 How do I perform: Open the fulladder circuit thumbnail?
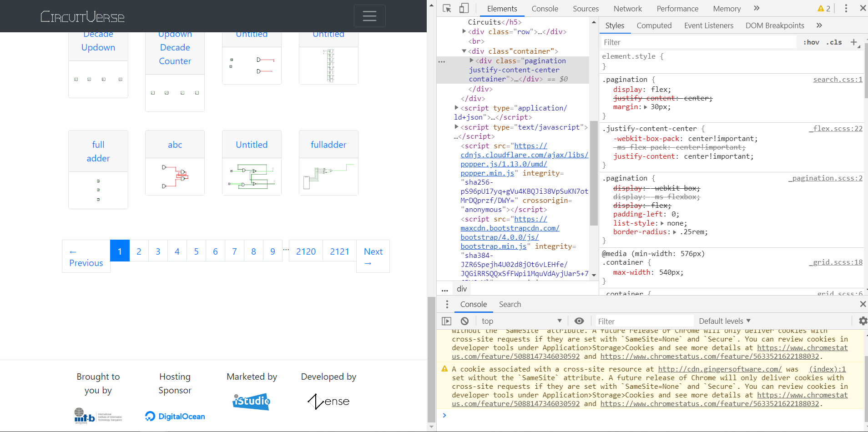[x=328, y=176]
